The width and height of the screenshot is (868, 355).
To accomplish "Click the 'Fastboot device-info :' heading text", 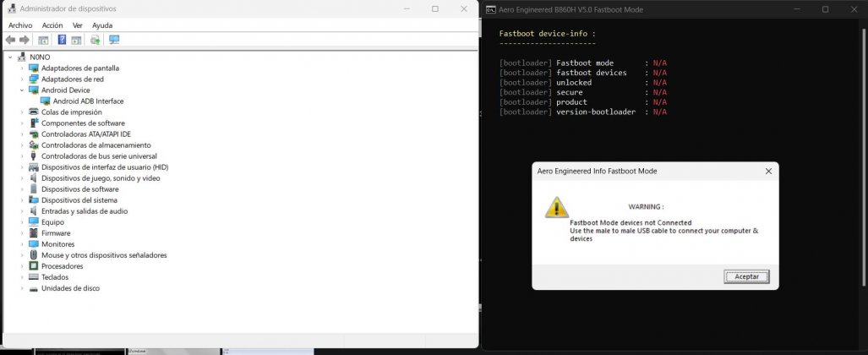I will tap(547, 34).
